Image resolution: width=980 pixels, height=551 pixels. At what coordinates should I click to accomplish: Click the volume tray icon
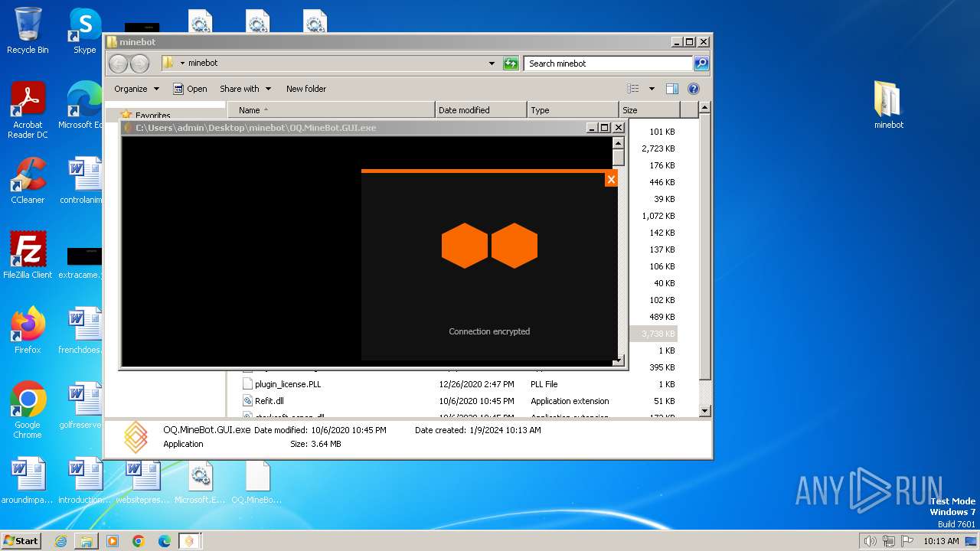click(x=869, y=541)
